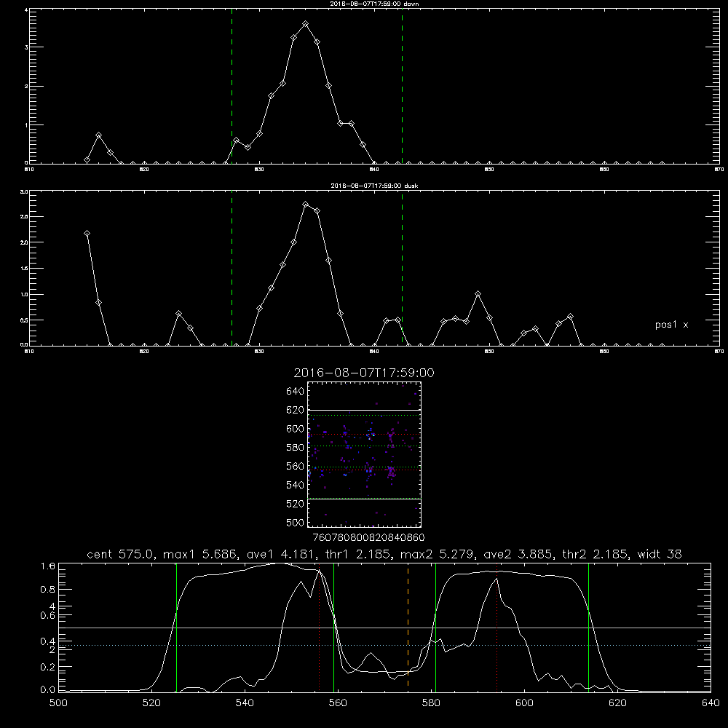Click the '620' y-axis label beside the image
Image resolution: width=728 pixels, height=728 pixels.
click(296, 410)
